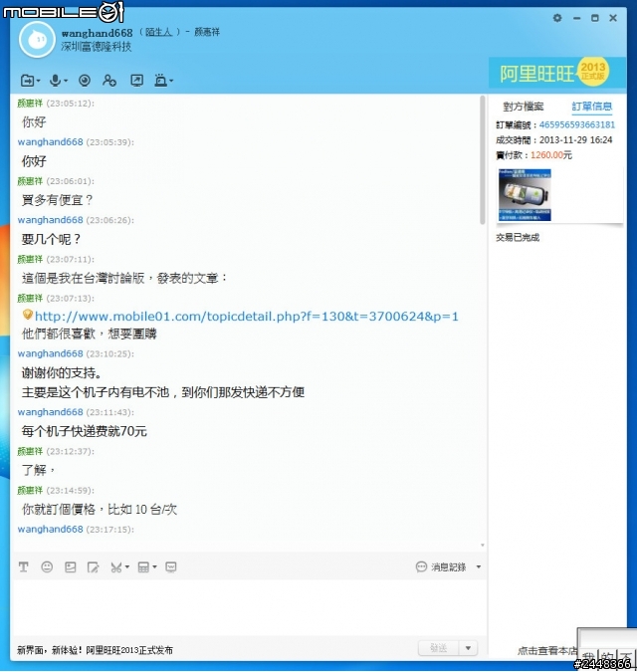The width and height of the screenshot is (637, 672).
Task: Click the quick reply phrases icon
Action: pyautogui.click(x=170, y=567)
